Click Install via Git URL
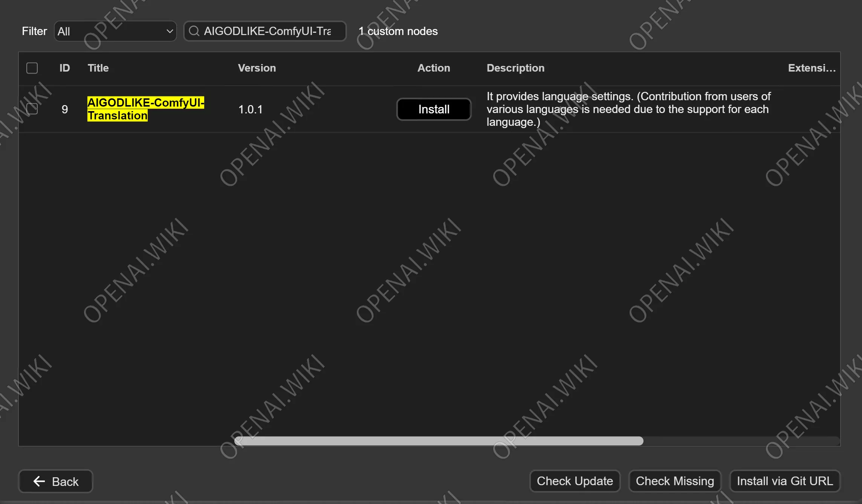This screenshot has height=504, width=862. click(x=785, y=481)
